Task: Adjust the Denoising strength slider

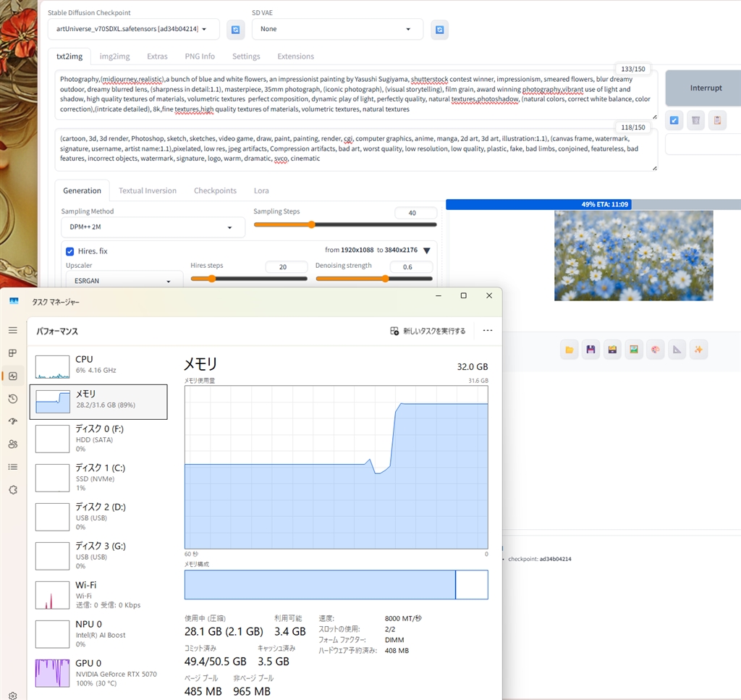Action: 374,279
